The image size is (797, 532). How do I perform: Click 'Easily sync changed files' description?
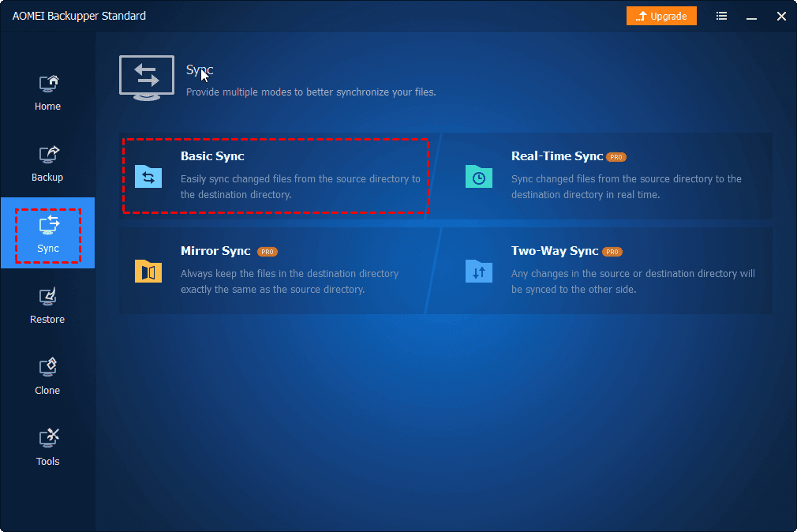pos(301,186)
